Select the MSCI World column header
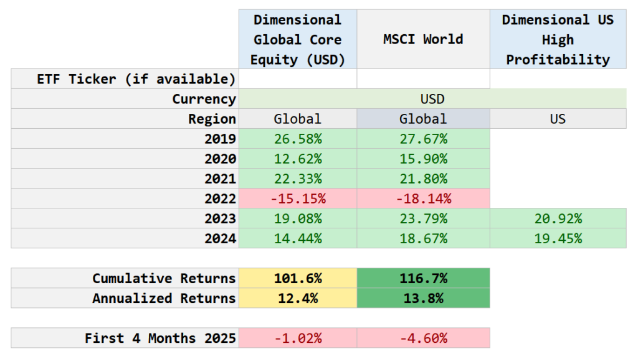This screenshot has height=364, width=638. (423, 39)
